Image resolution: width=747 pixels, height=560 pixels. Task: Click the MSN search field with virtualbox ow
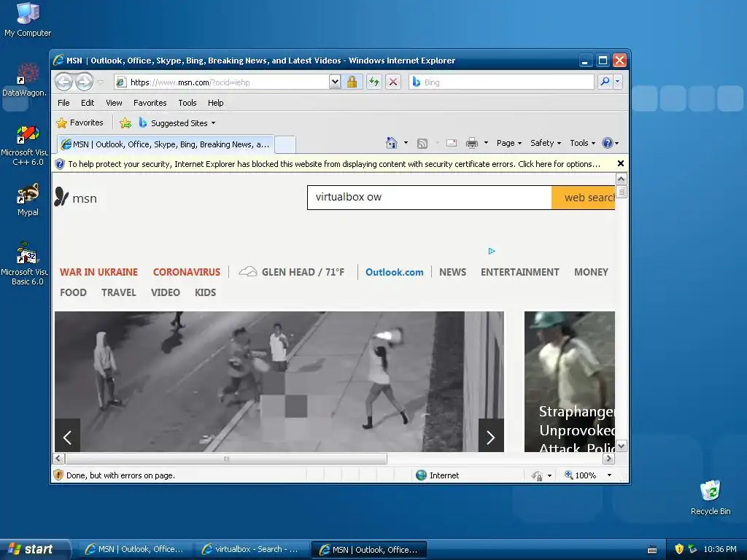(429, 197)
